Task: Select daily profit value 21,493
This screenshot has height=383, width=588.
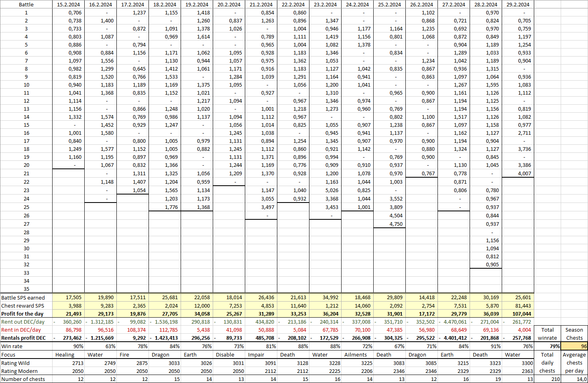Action: click(x=73, y=314)
